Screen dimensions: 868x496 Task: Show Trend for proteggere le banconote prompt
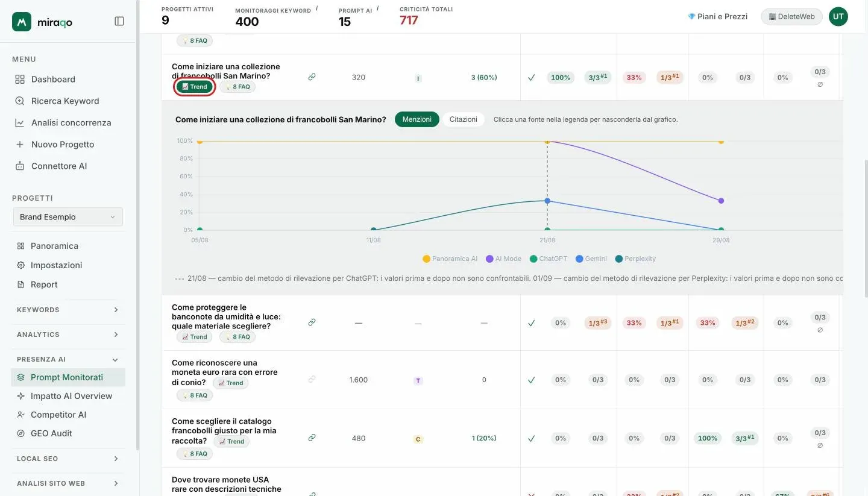(194, 337)
